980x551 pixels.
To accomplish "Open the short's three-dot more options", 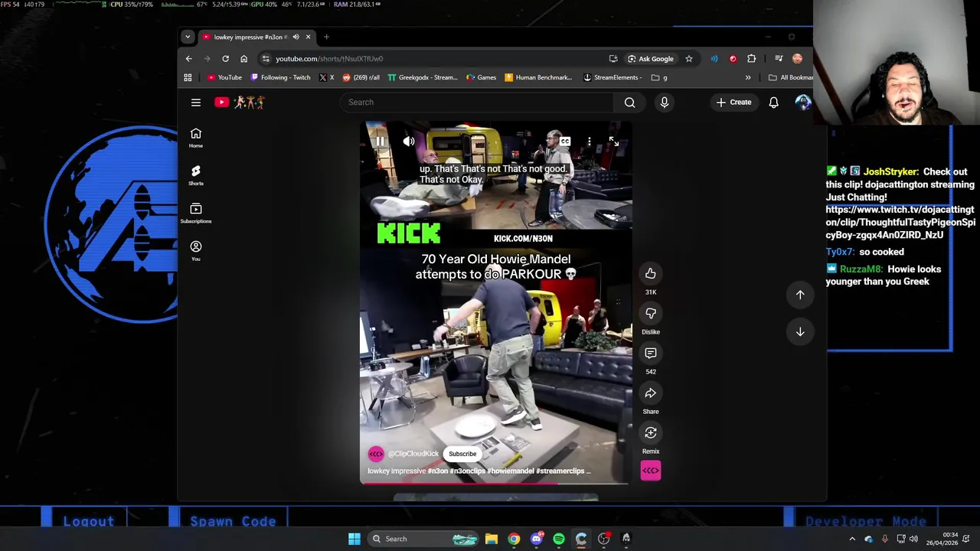I will [x=589, y=142].
